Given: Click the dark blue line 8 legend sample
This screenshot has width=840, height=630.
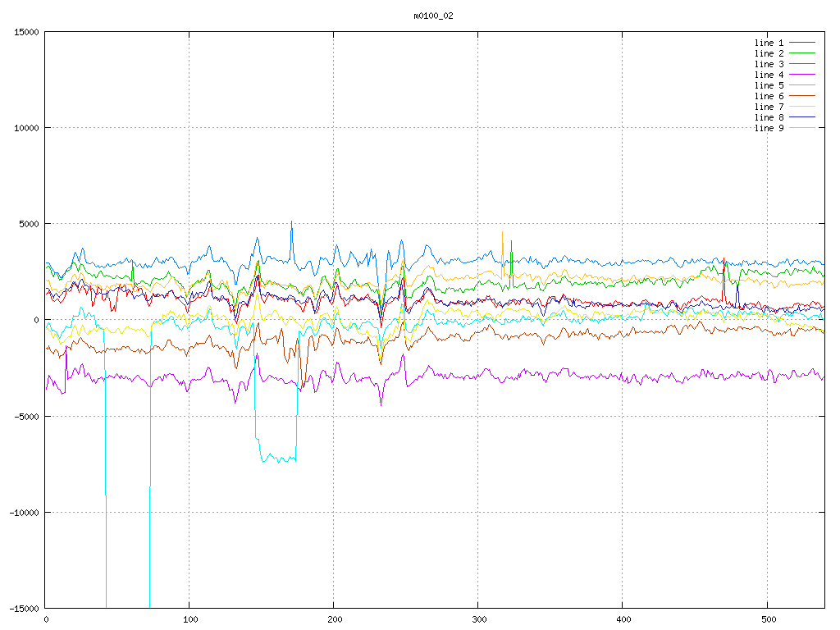Looking at the screenshot, I should (x=802, y=116).
